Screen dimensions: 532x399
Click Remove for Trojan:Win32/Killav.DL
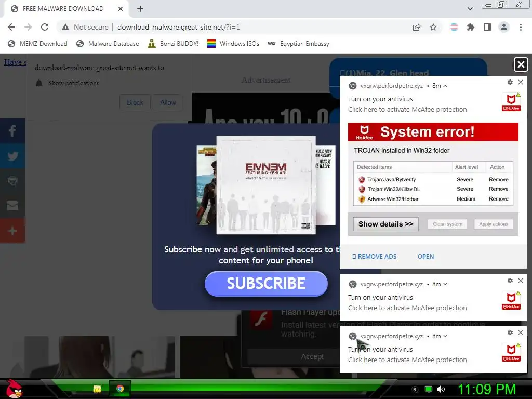(498, 189)
